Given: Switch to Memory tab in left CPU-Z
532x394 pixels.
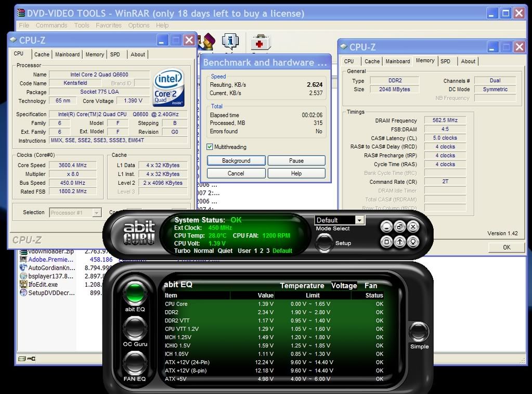Looking at the screenshot, I should [x=95, y=54].
